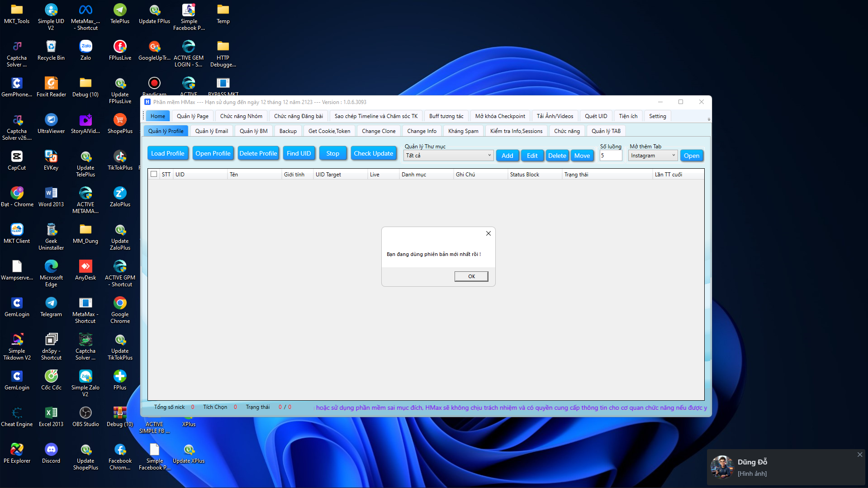Launch Cốc Cốc browser icon
The width and height of the screenshot is (868, 488).
[51, 380]
